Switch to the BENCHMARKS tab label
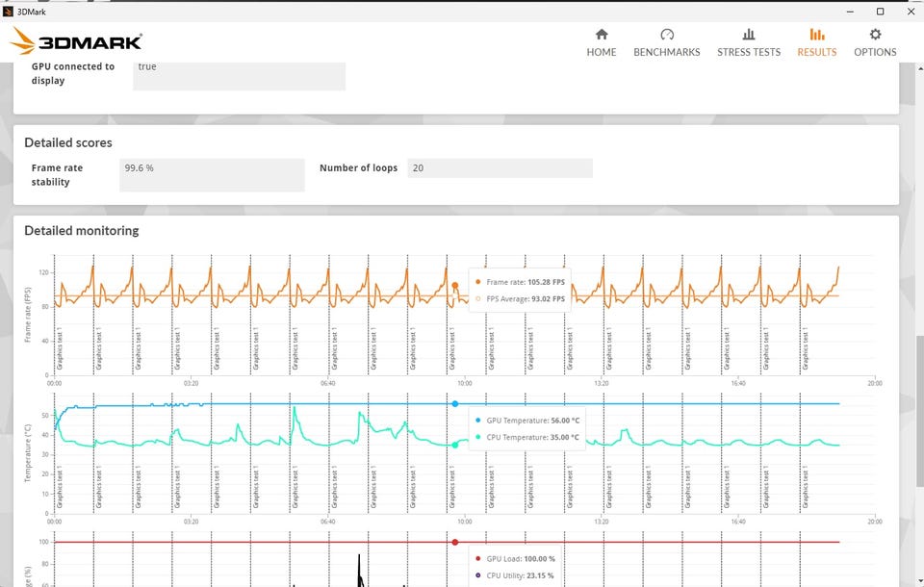The height and width of the screenshot is (587, 924). [x=666, y=52]
